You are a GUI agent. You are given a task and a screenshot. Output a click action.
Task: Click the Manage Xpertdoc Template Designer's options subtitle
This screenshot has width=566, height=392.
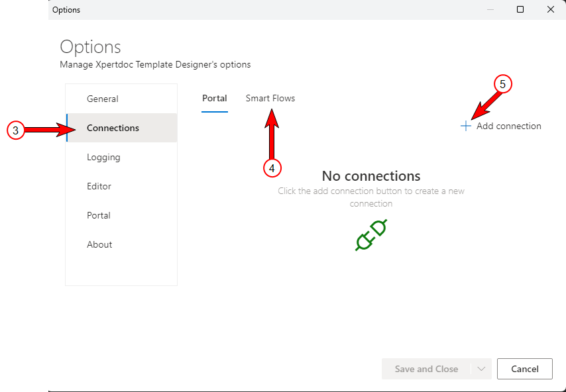(155, 65)
